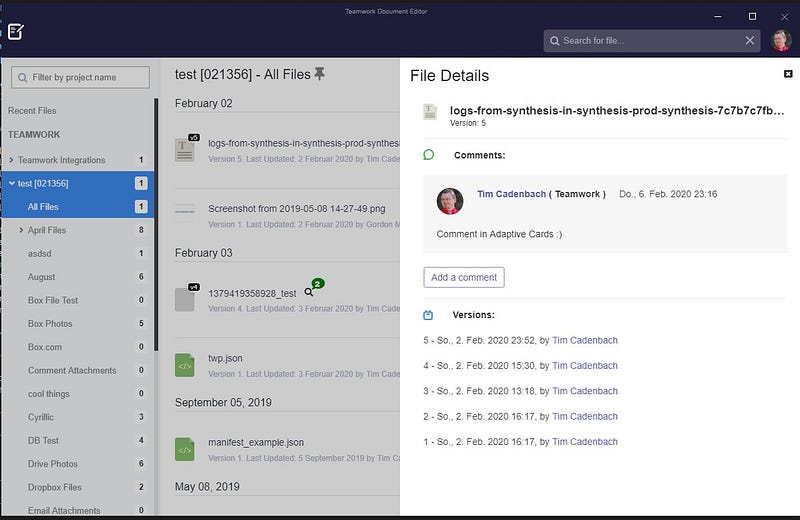
Task: Minimize the Teamwork Document Editor window
Action: pyautogui.click(x=718, y=16)
